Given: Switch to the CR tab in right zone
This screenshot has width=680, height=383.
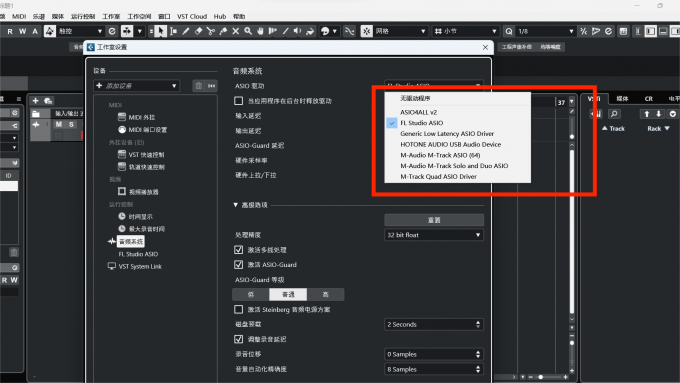Looking at the screenshot, I should (648, 99).
